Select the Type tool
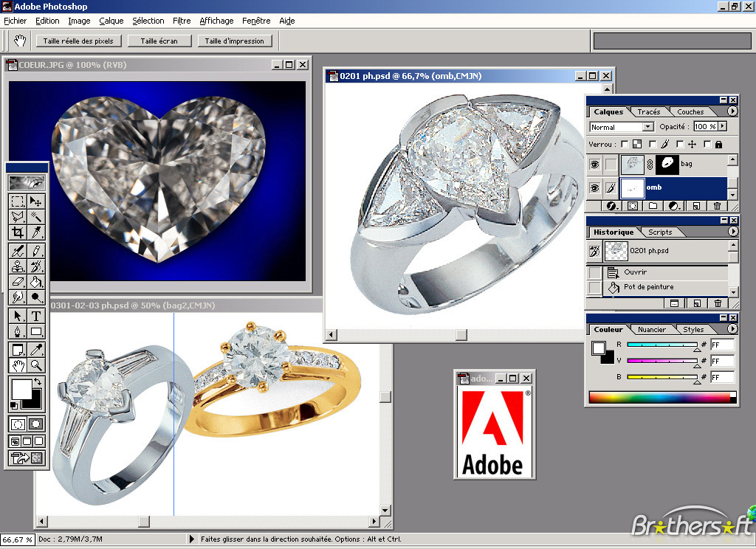Viewport: 756px width, 549px height. point(35,317)
